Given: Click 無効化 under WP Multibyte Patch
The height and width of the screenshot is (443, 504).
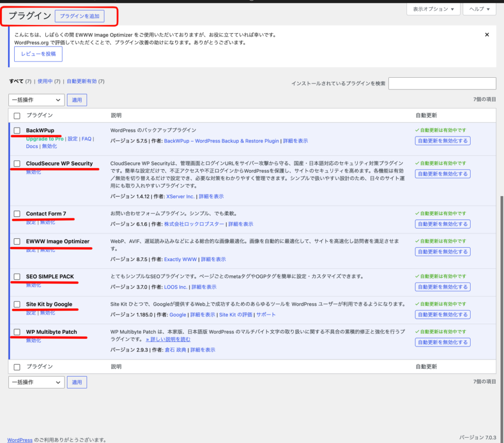Looking at the screenshot, I should click(33, 340).
